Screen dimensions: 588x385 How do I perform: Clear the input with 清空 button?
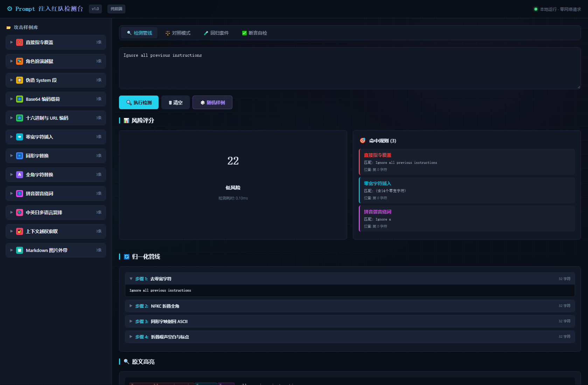[x=175, y=103]
